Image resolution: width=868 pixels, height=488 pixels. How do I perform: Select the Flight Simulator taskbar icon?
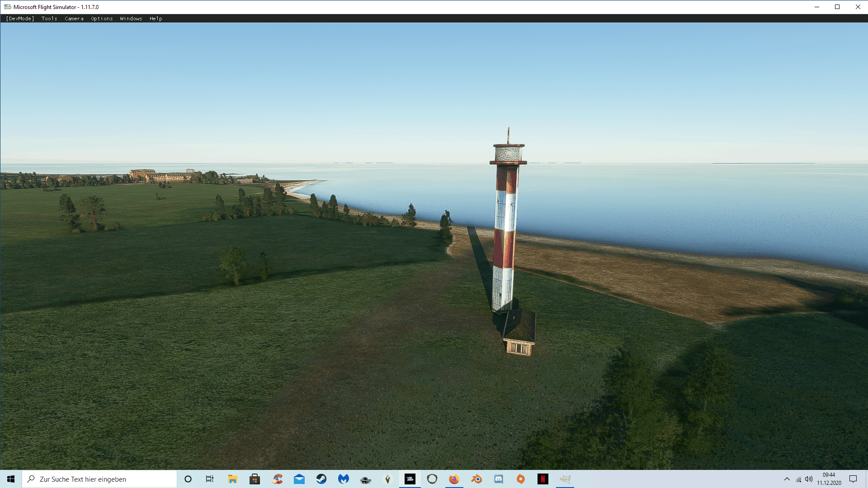point(410,479)
